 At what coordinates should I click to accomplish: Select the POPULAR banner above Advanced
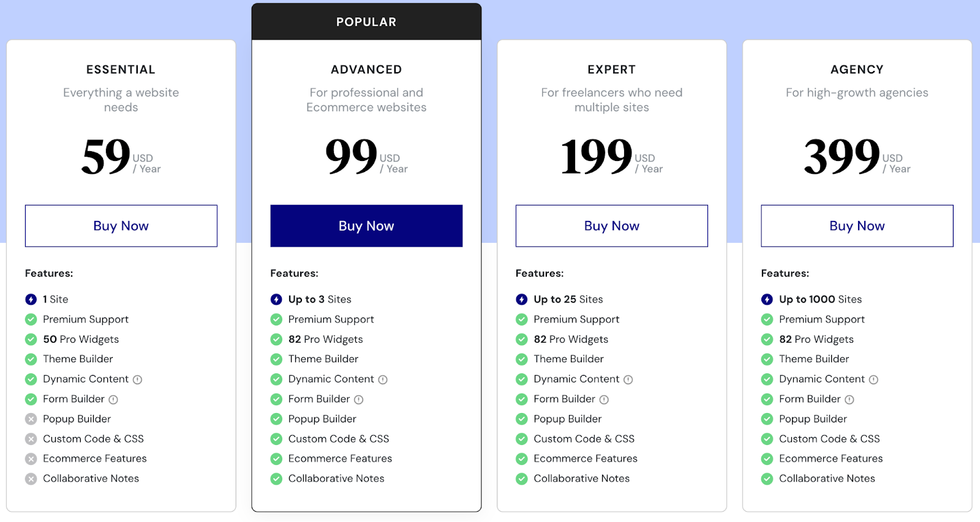coord(366,21)
